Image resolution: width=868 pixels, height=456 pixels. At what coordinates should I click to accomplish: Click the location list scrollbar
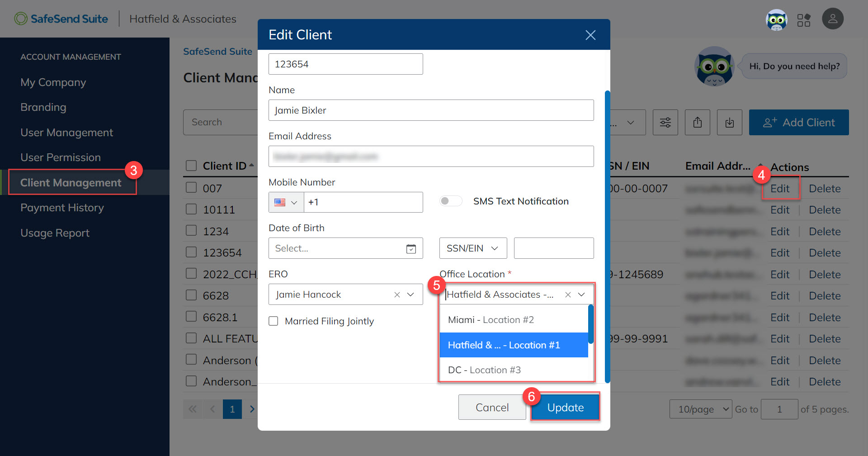590,323
